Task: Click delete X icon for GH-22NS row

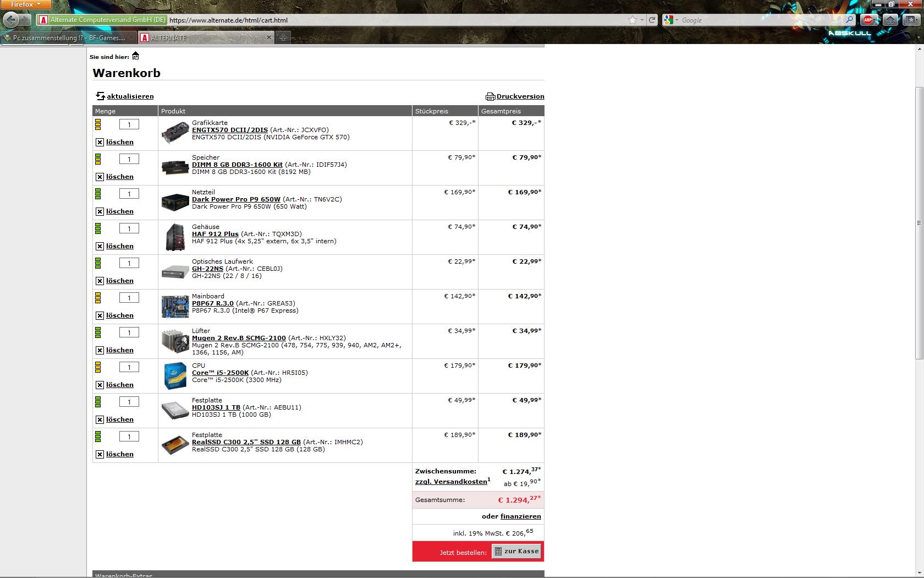Action: [100, 281]
